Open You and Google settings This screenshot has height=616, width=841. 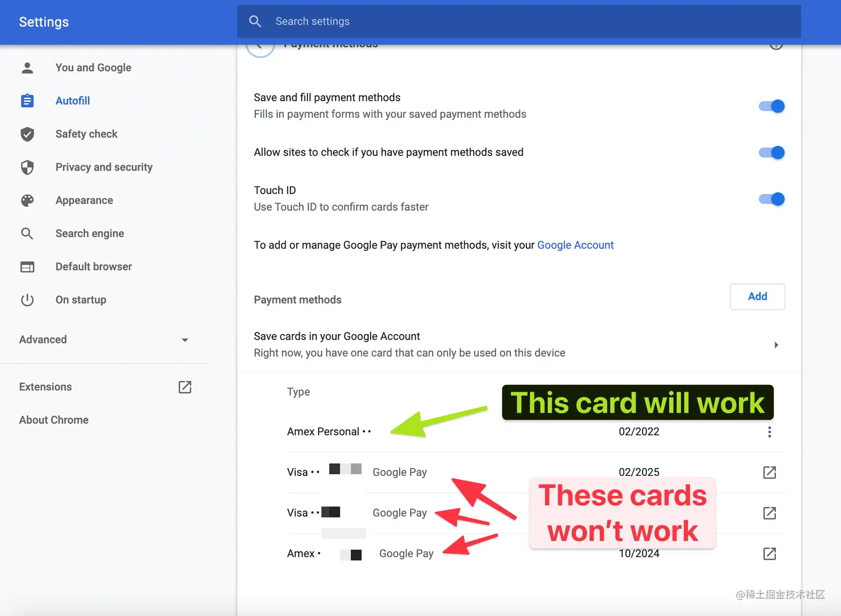click(x=93, y=68)
